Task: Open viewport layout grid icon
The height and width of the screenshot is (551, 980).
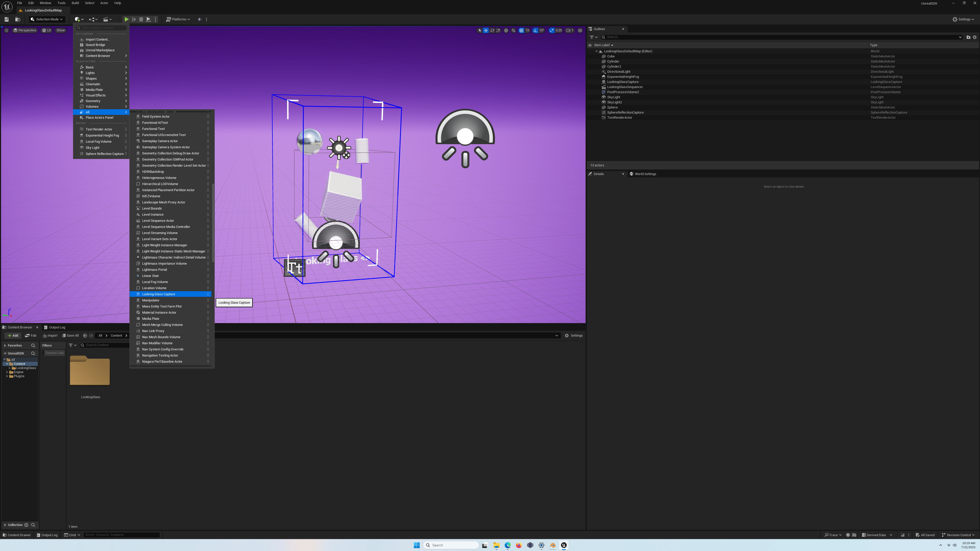Action: 580,30
